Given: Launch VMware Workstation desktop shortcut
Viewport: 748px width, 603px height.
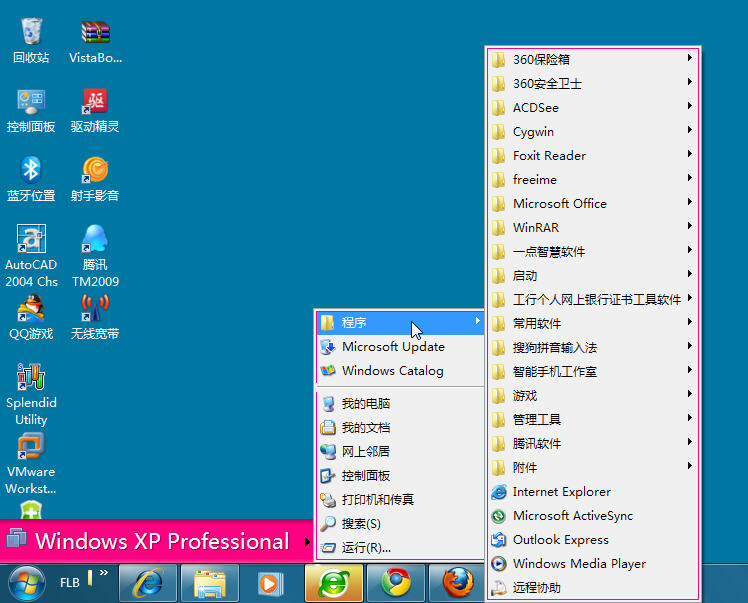Looking at the screenshot, I should (x=31, y=464).
